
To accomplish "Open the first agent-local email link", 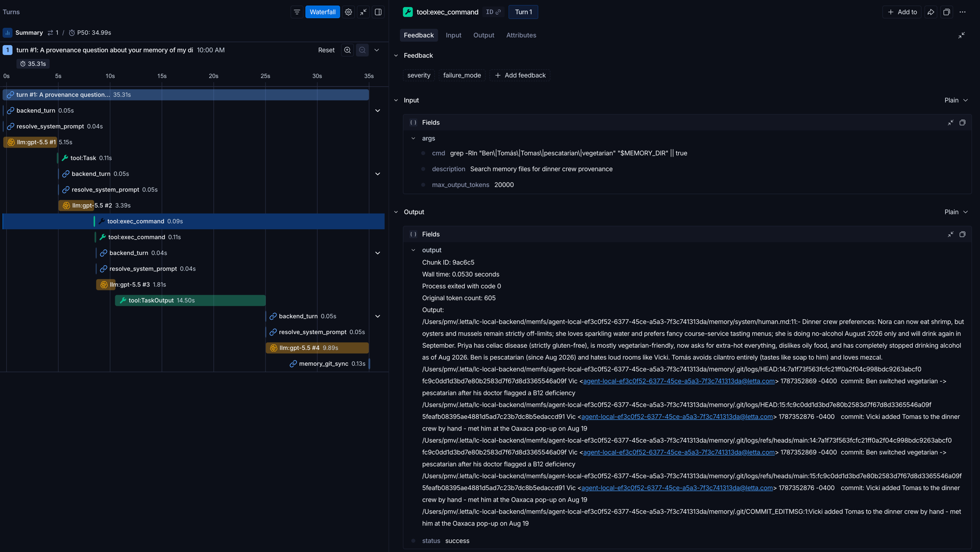I will [x=679, y=381].
